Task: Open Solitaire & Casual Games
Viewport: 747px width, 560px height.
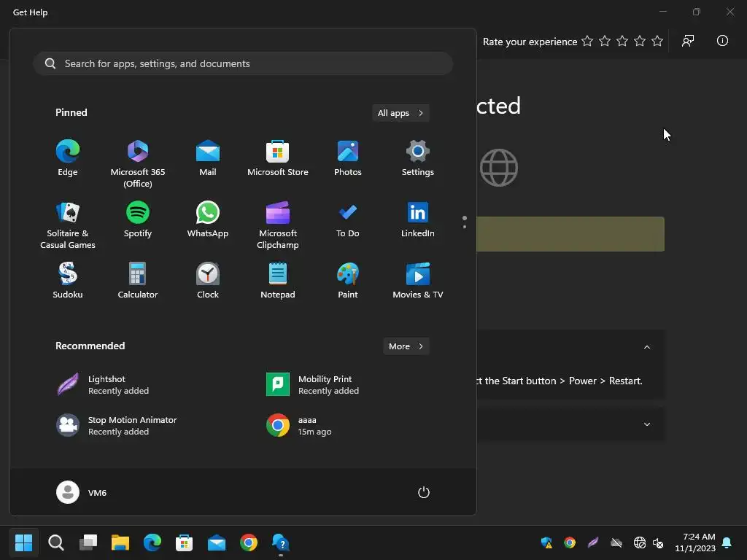Action: (x=68, y=225)
